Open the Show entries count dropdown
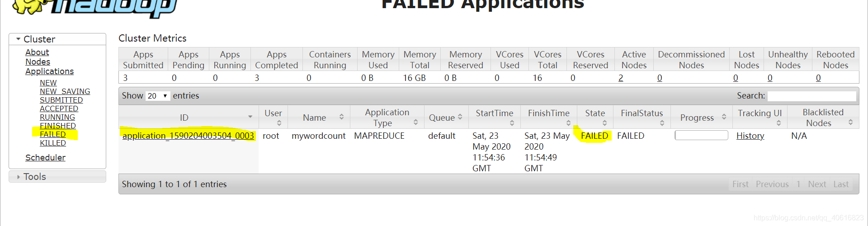This screenshot has height=226, width=868. click(158, 96)
